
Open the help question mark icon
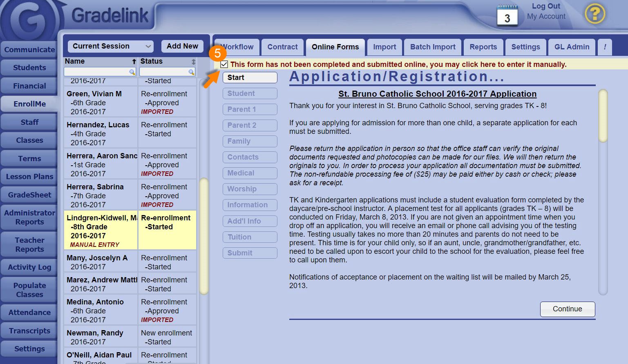click(x=595, y=14)
